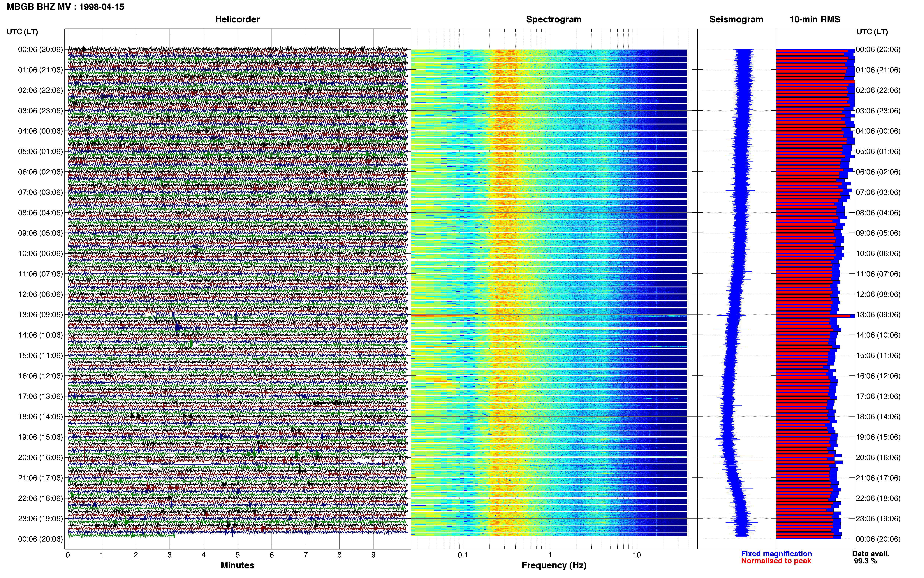
Task: Select left time label '05:06 (01:06)'
Action: click(41, 151)
